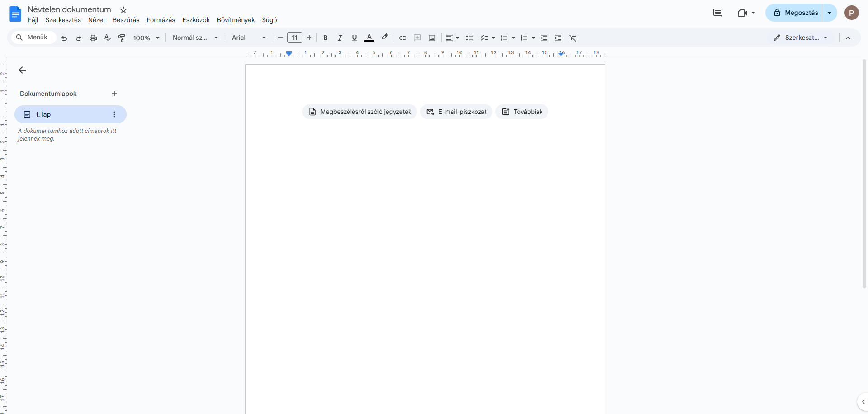Viewport: 868px width, 414px height.
Task: Open the Arial font dropdown
Action: tap(249, 38)
